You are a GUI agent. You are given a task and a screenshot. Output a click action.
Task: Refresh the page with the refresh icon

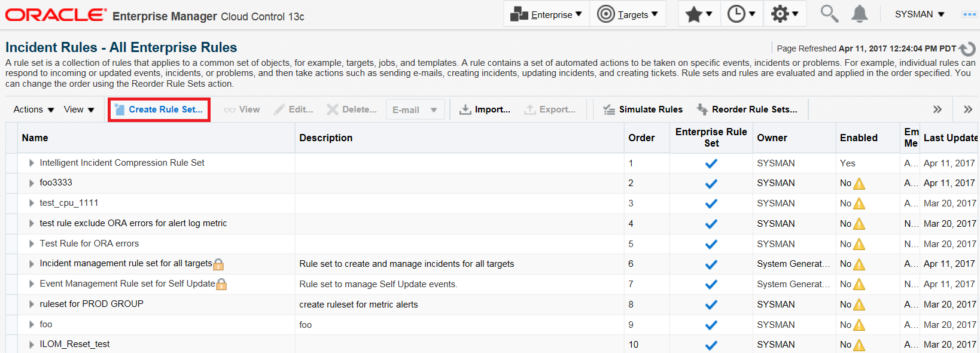[x=967, y=48]
